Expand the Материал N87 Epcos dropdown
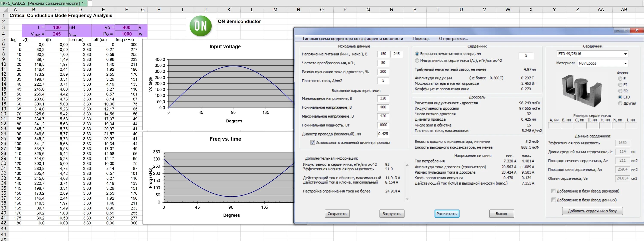The width and height of the screenshot is (644, 241). (625, 64)
